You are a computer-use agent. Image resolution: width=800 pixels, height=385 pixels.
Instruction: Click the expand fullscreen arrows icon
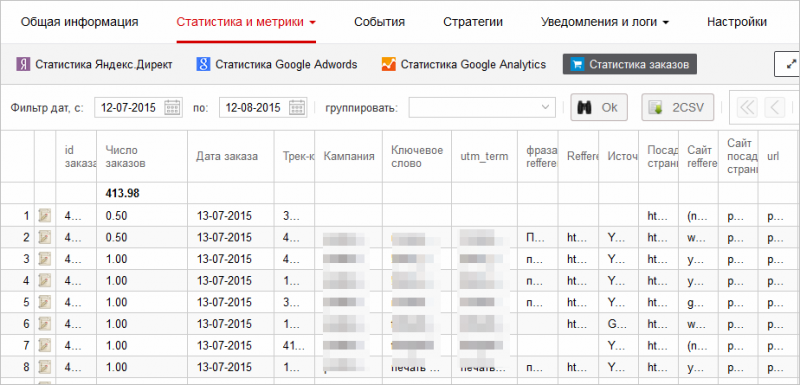point(791,64)
